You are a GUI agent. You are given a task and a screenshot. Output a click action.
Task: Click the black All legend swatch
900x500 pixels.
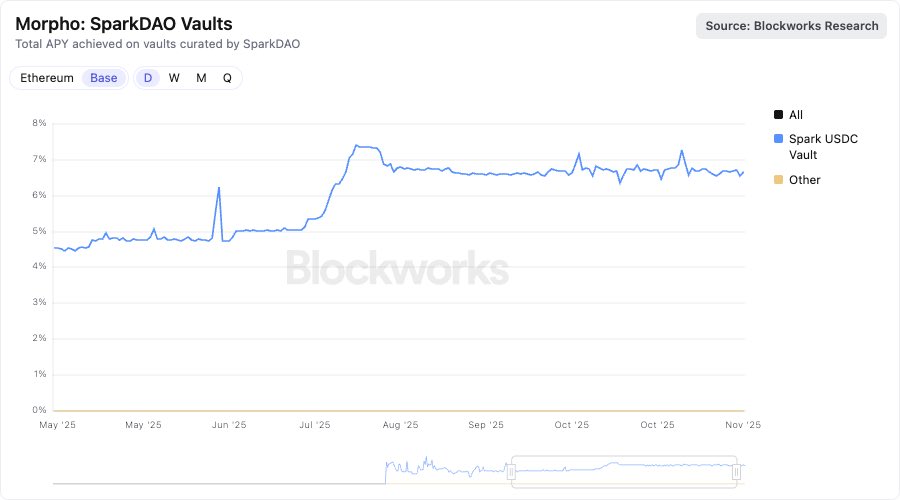780,115
